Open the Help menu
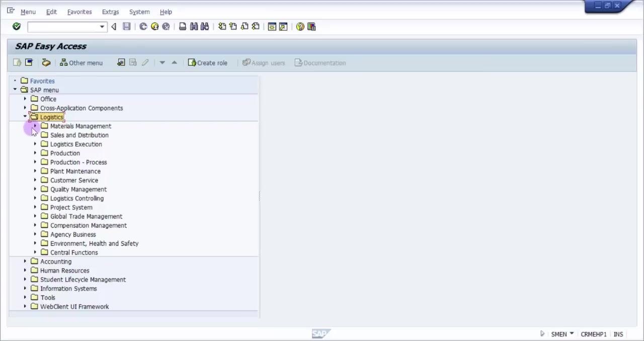This screenshot has height=341, width=644. click(x=166, y=12)
